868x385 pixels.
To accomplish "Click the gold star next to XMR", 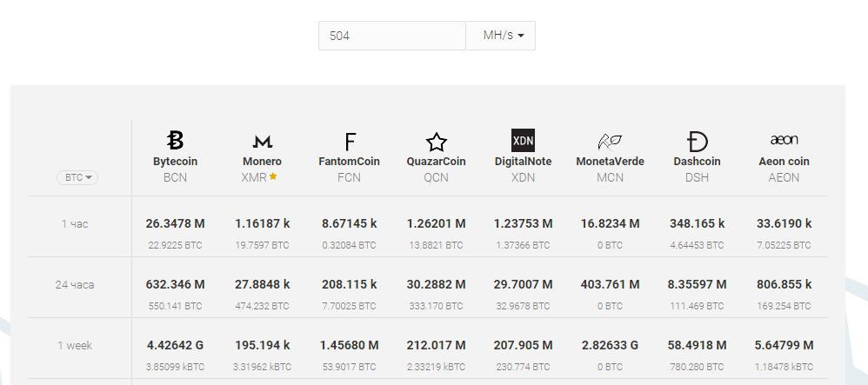I will [x=273, y=177].
